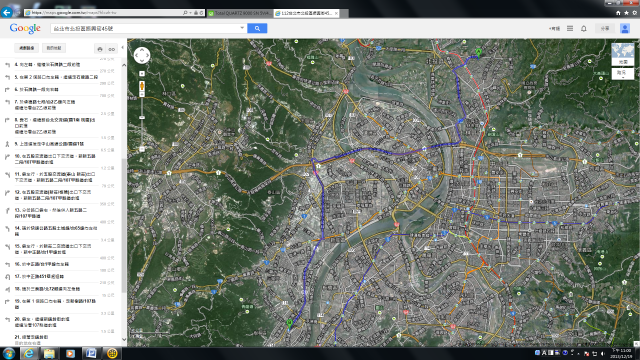
Task: Click sidebar scrollbar up arrow
Action: click(x=124, y=65)
